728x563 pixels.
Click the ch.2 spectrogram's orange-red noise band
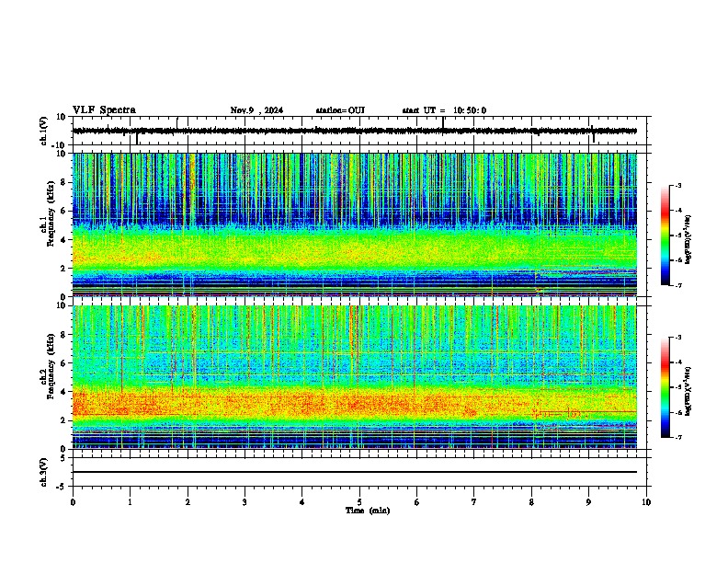coord(354,403)
